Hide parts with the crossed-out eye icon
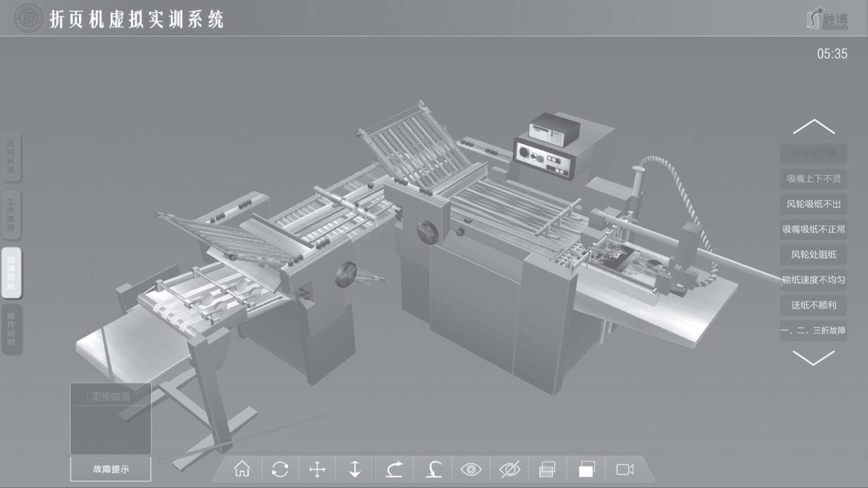The height and width of the screenshot is (488, 868). click(x=509, y=469)
